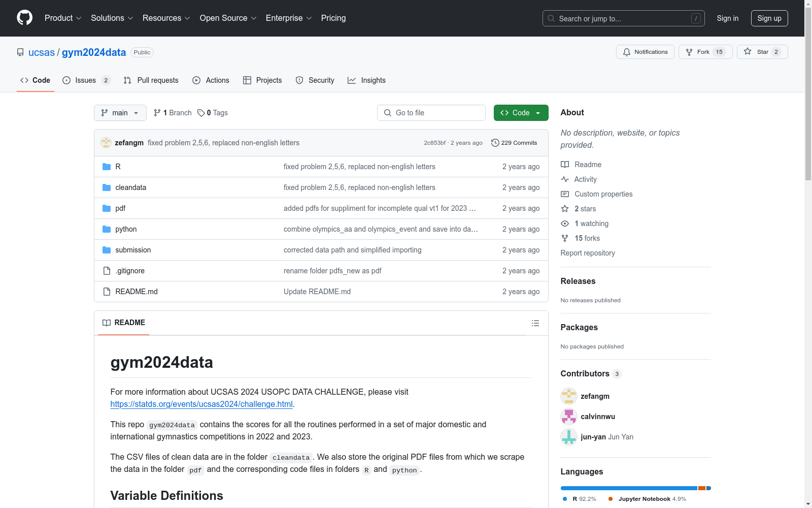Click the tag icon beside 0 Tags
This screenshot has height=508, width=812.
pyautogui.click(x=201, y=113)
